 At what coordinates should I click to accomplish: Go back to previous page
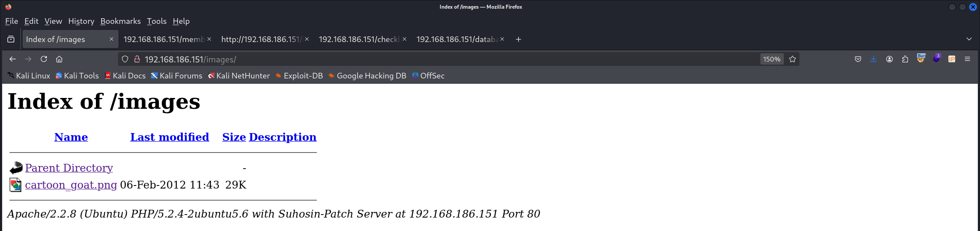13,59
